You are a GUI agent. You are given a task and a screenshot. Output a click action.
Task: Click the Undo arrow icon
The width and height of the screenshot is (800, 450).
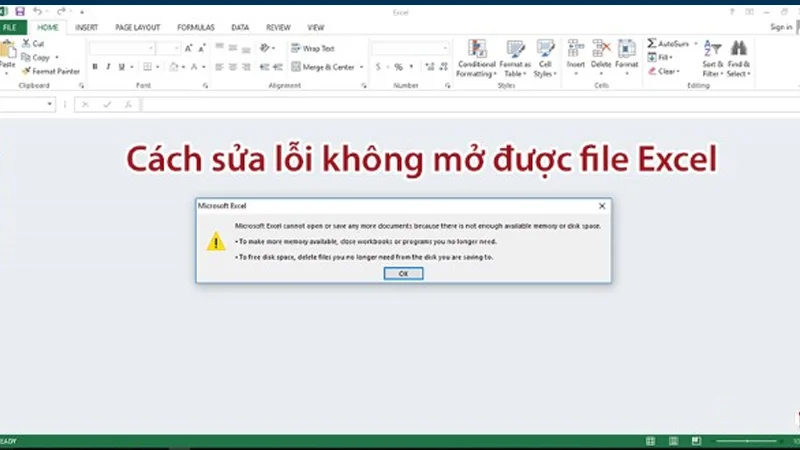[x=37, y=11]
